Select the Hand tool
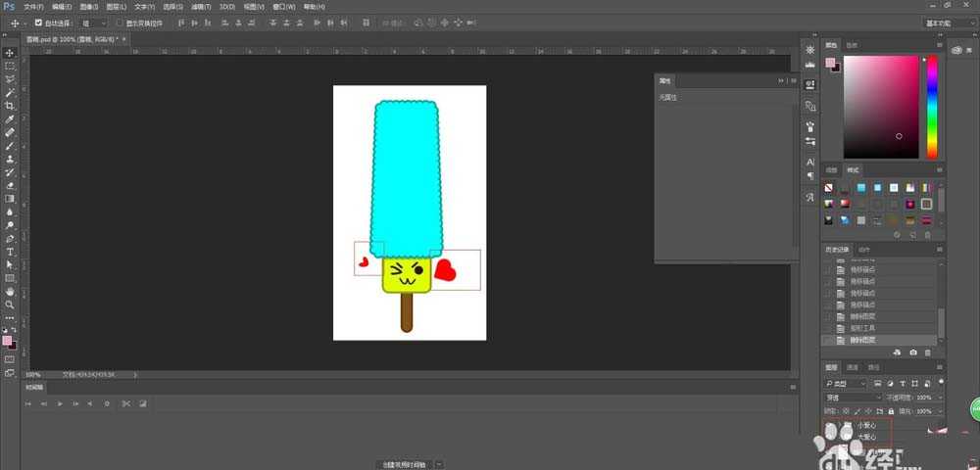This screenshot has height=470, width=980. [10, 292]
